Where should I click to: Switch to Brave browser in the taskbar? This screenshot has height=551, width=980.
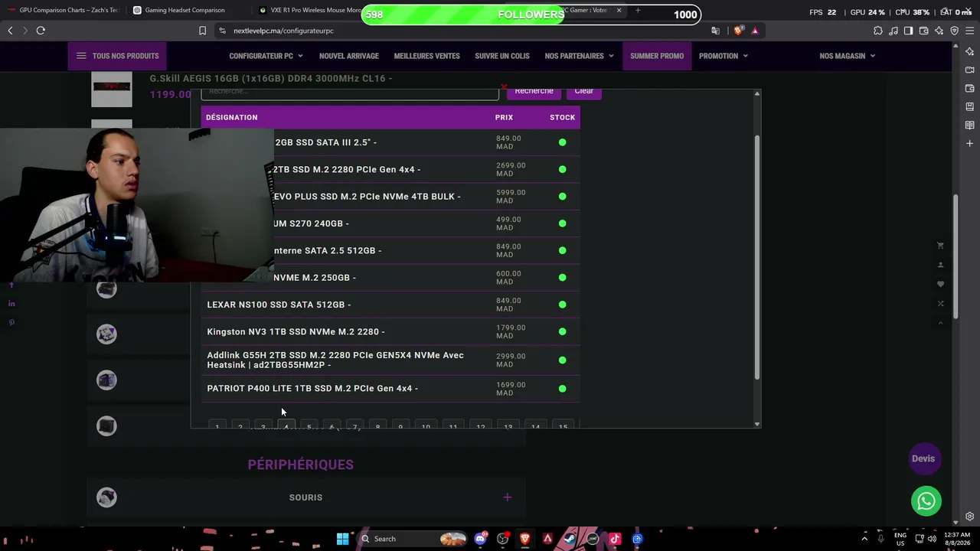click(524, 539)
